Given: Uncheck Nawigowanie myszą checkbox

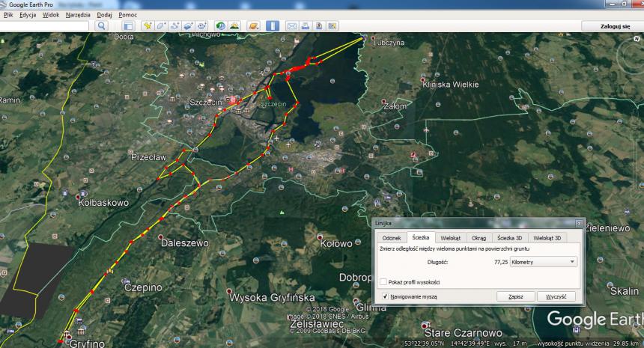Looking at the screenshot, I should click(x=385, y=296).
